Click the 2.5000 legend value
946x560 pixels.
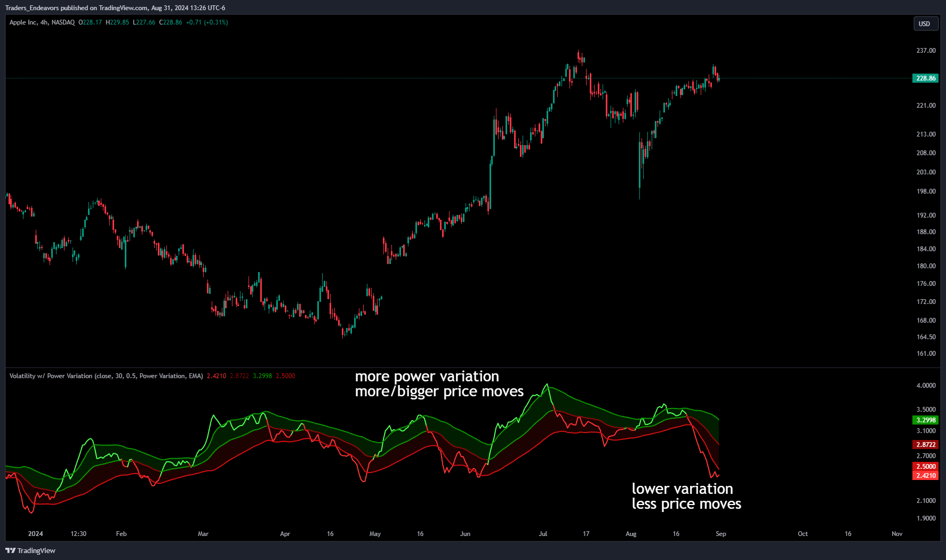pos(285,376)
